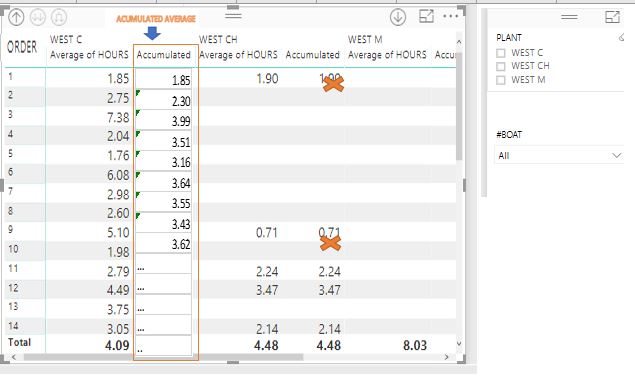
Task: Select accumulated value 3.62 in row 10
Action: coord(181,244)
